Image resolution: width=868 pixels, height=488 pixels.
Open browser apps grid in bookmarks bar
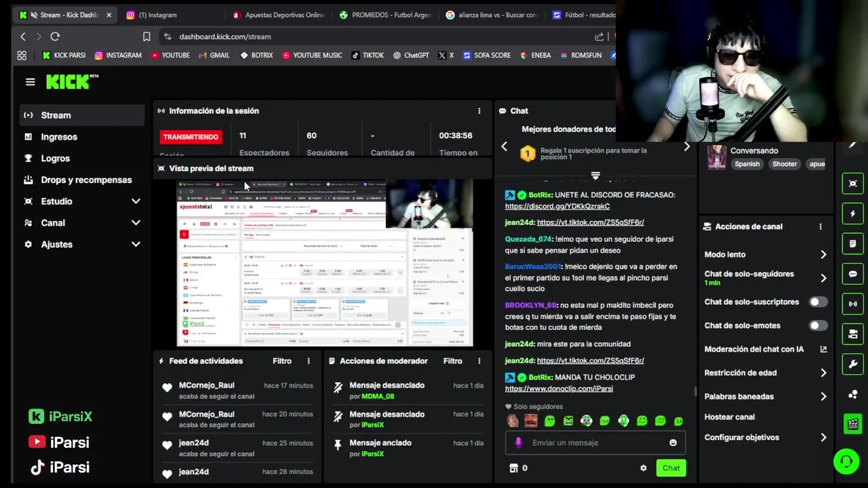point(22,56)
